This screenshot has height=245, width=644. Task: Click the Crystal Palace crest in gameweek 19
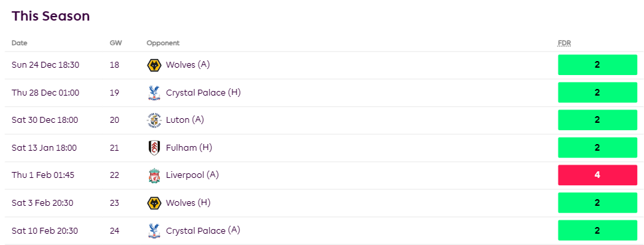(154, 93)
